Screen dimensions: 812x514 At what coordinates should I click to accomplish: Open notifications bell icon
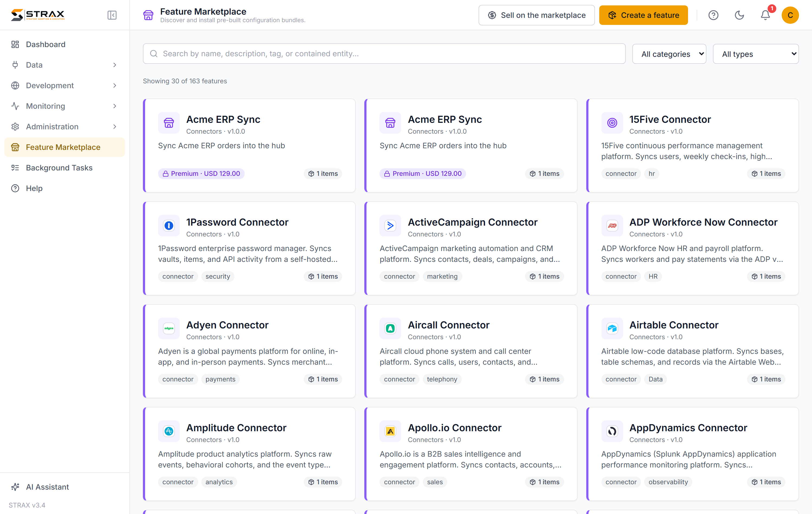click(765, 15)
